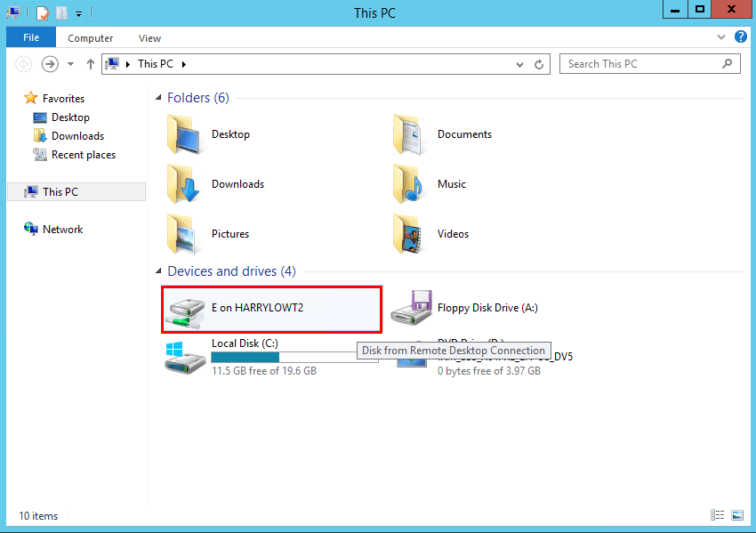The width and height of the screenshot is (756, 533).
Task: Select the Downloads folder icon in Folders
Action: pos(184,184)
